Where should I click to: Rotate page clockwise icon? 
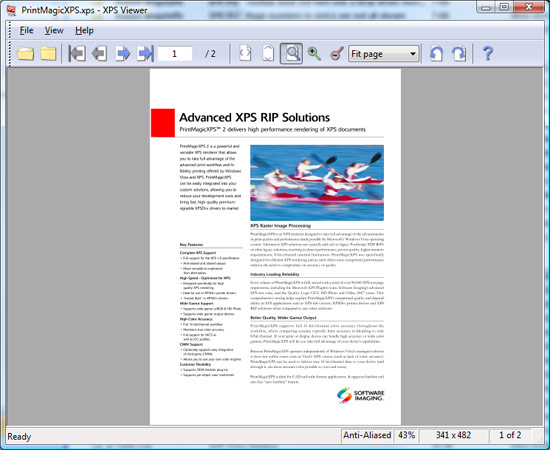click(x=459, y=54)
